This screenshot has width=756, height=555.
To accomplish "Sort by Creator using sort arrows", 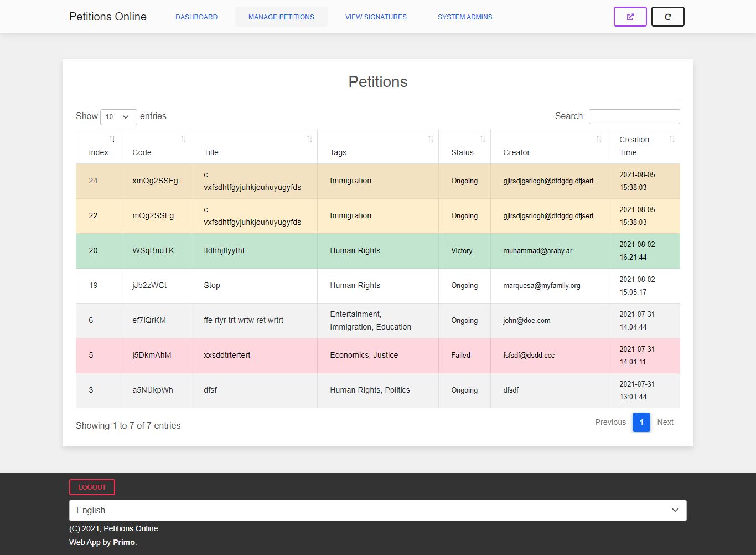I will click(599, 139).
